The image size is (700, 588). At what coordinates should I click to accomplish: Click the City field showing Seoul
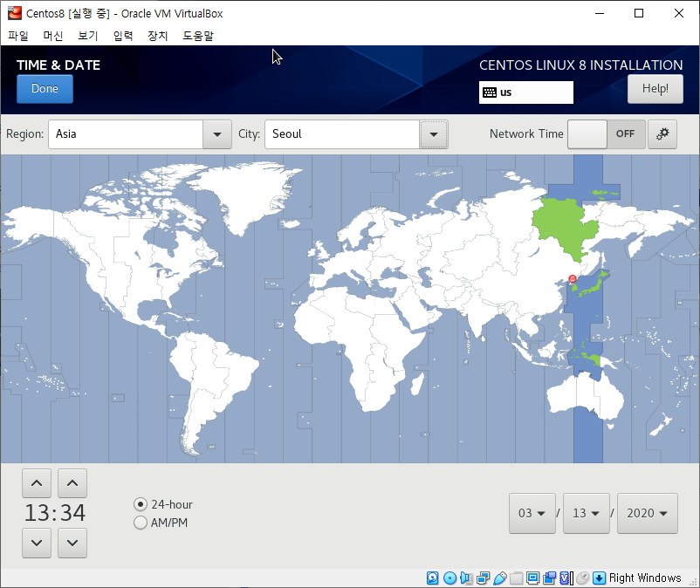click(x=342, y=134)
